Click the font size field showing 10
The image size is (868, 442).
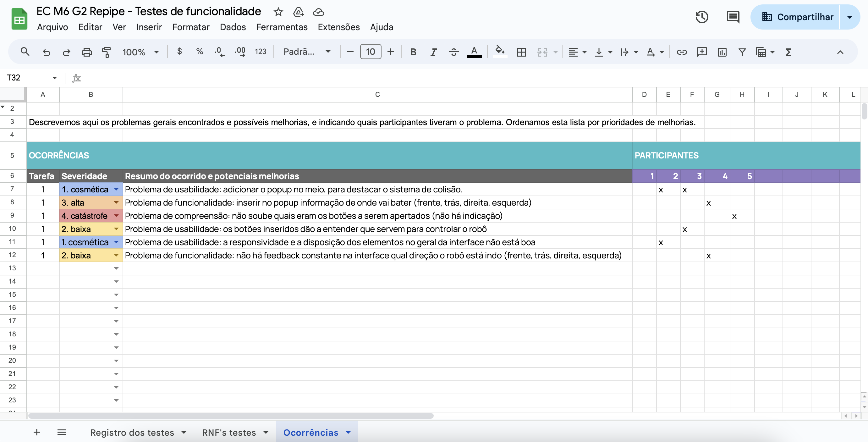(x=371, y=52)
